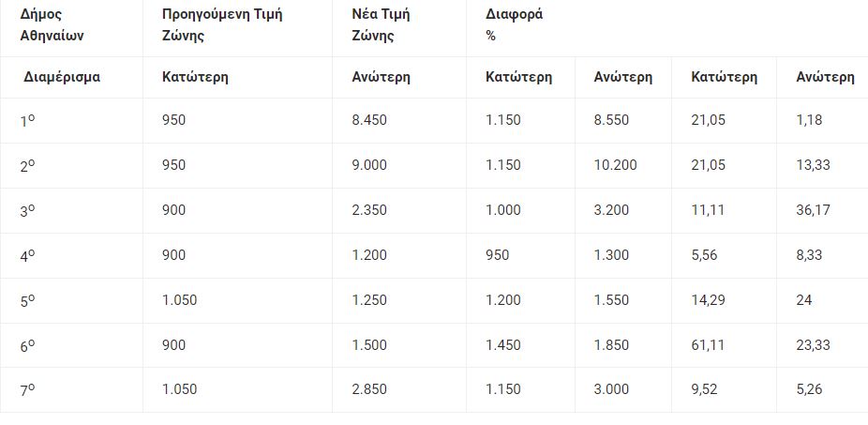The image size is (868, 425).
Task: Click the 7º district row label
Action: 28,390
